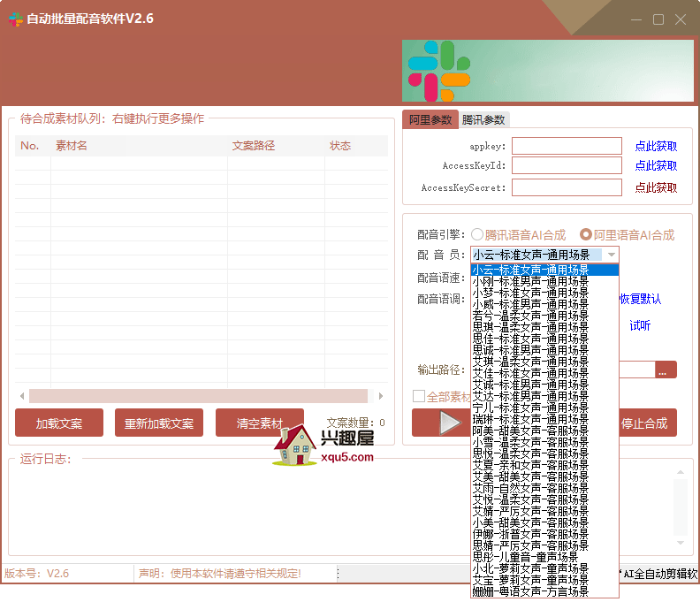700x602 pixels.
Task: Pick 宁儿-标准女声-通用场景 voice
Action: [x=545, y=408]
